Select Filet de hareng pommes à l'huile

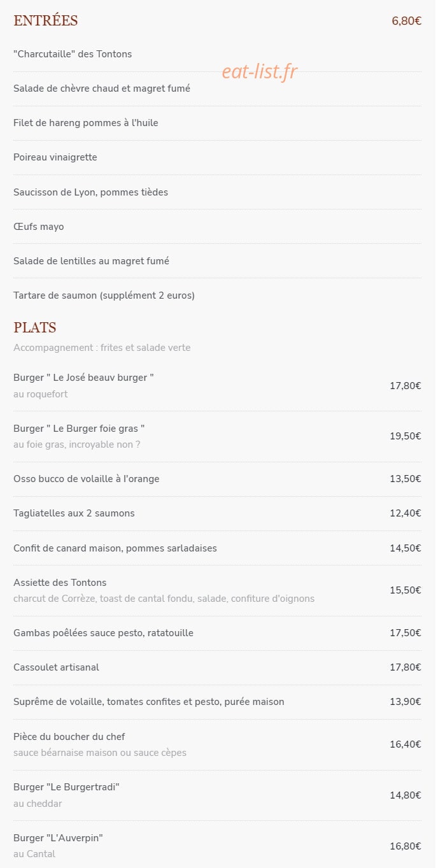coord(86,123)
